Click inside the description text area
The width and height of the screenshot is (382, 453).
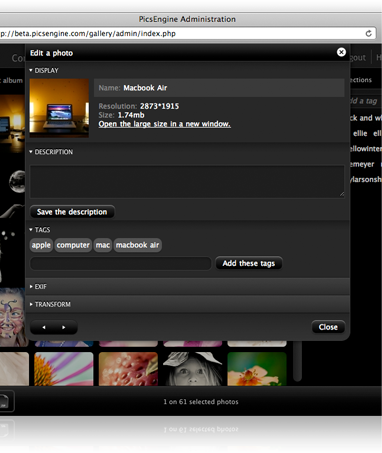(x=187, y=182)
